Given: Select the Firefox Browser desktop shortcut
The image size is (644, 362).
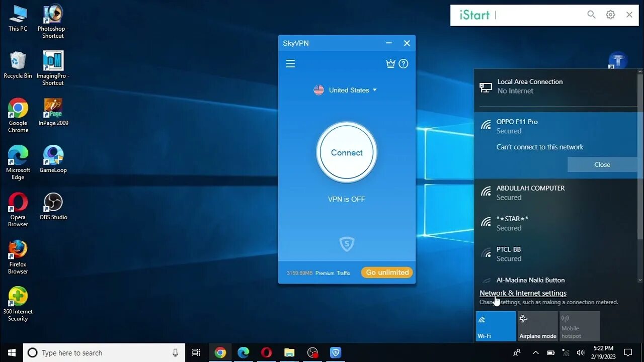Looking at the screenshot, I should click(18, 257).
